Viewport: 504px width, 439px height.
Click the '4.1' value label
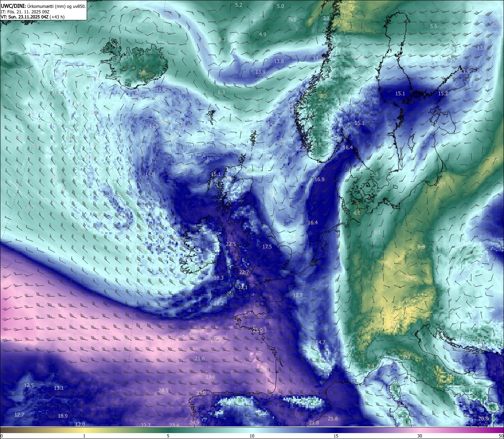357,213
